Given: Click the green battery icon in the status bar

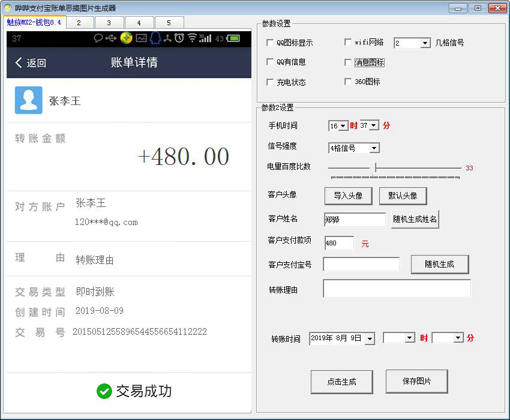Looking at the screenshot, I should click(x=233, y=38).
